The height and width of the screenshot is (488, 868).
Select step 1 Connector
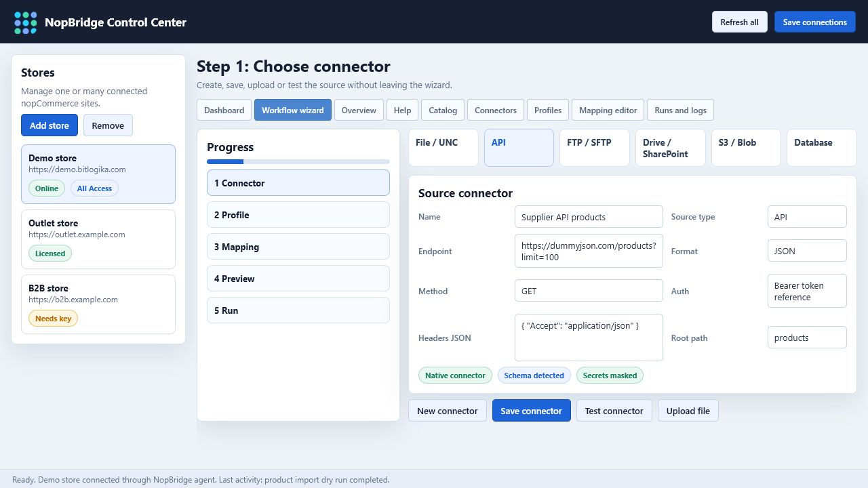click(x=298, y=183)
